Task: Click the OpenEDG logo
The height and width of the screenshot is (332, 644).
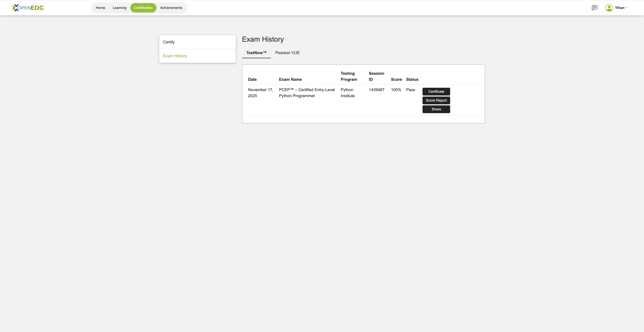Action: (28, 8)
